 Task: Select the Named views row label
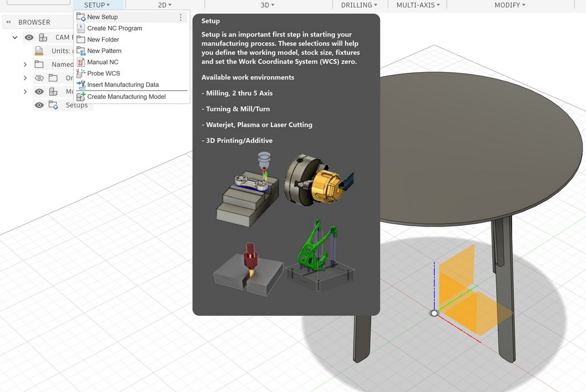point(62,64)
